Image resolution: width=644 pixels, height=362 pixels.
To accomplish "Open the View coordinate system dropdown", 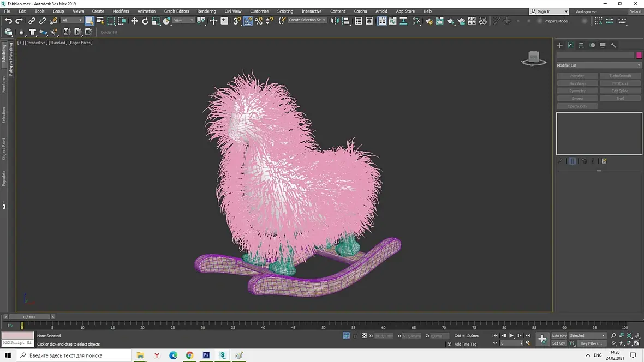I will tap(184, 21).
